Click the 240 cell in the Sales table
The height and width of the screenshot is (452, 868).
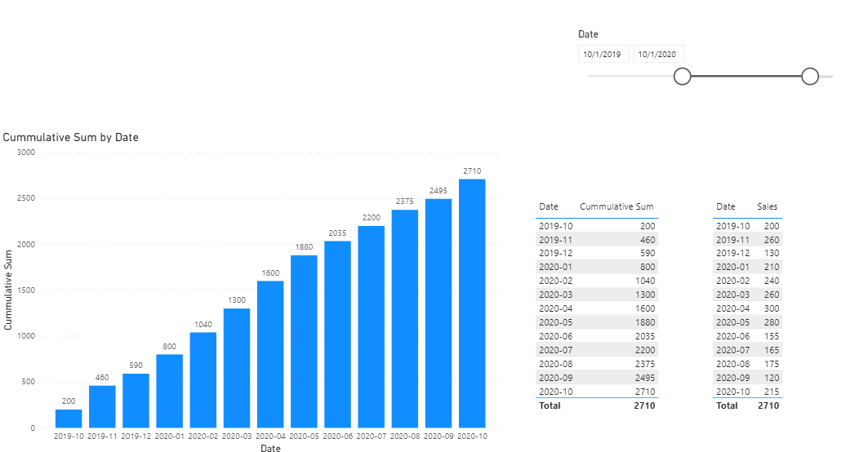tap(772, 281)
